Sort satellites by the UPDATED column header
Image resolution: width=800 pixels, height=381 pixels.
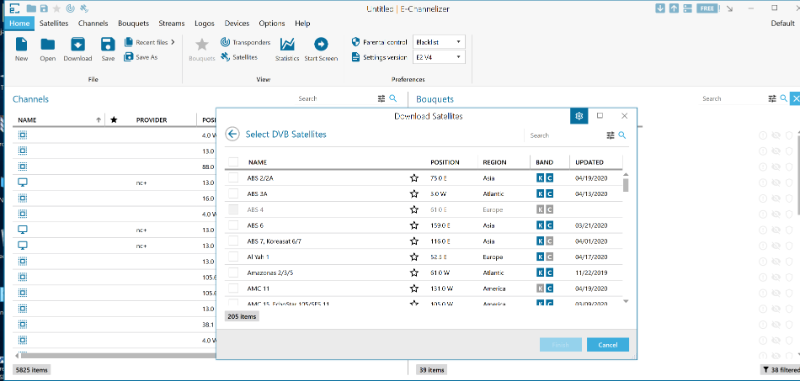click(589, 162)
